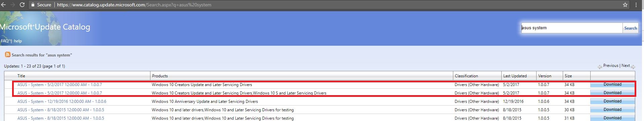This screenshot has width=644, height=121.
Task: Download the 12/19/2016 1.0.0.6 driver
Action: [612, 101]
